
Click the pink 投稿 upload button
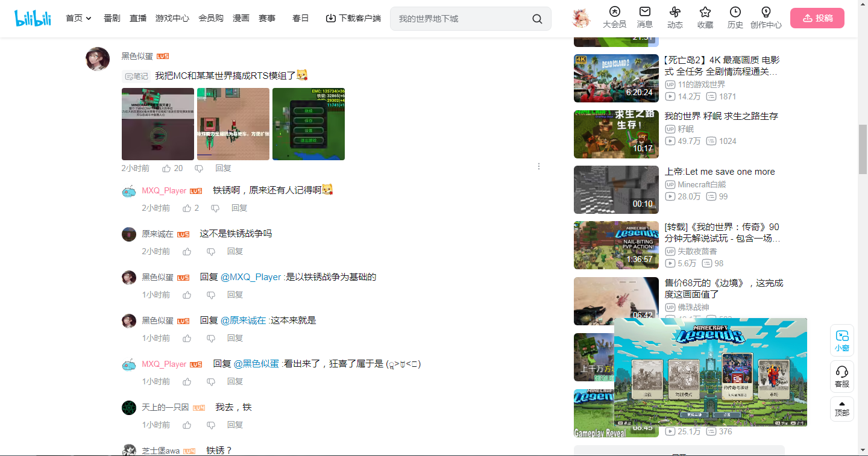[817, 18]
